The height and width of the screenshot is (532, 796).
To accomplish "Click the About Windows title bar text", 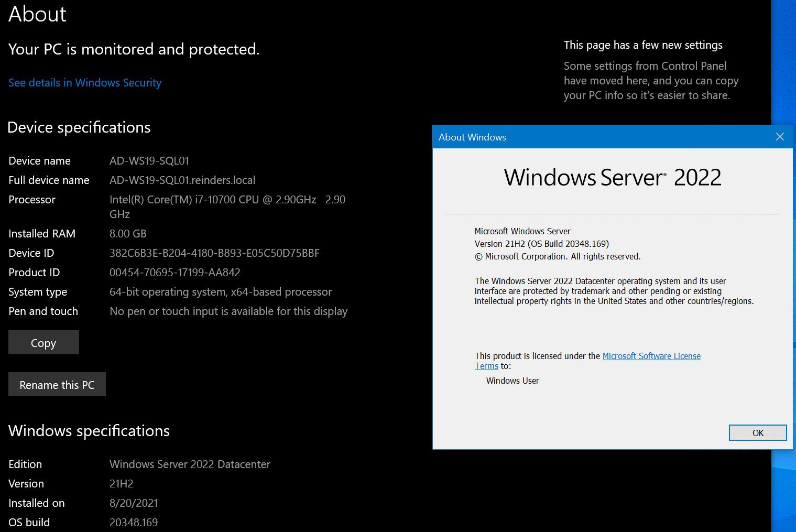I will [472, 137].
